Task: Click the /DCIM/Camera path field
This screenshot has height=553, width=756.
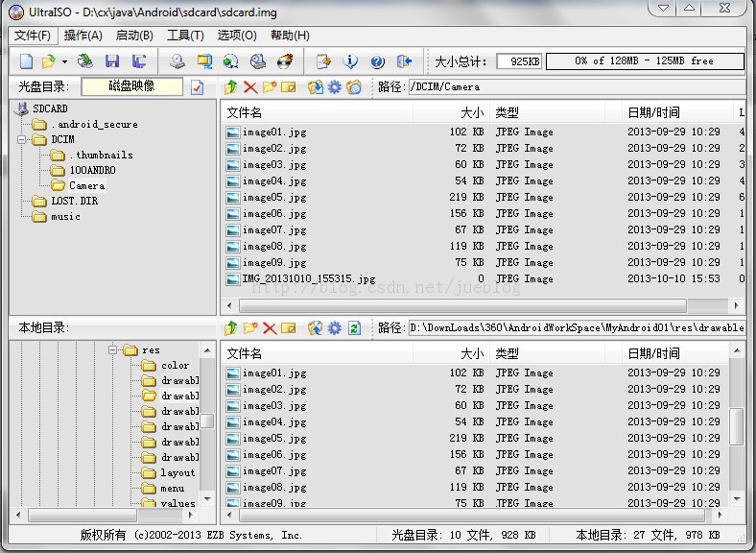Action: tap(577, 86)
